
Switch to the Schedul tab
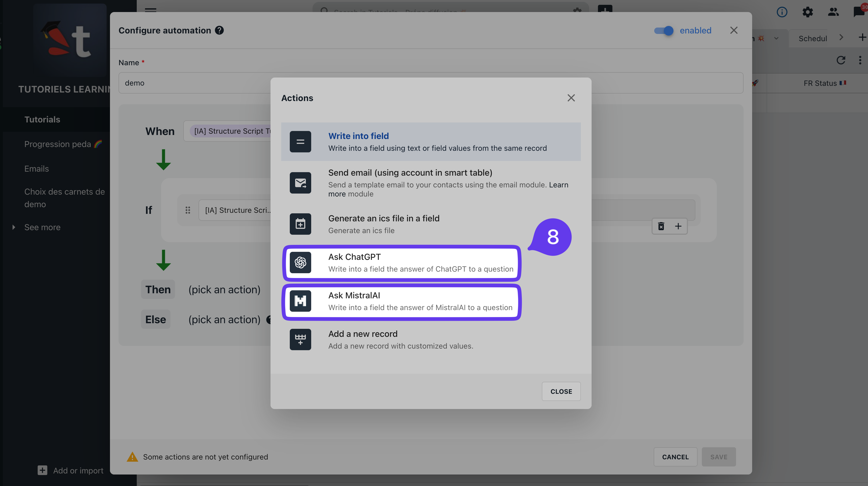click(x=812, y=38)
